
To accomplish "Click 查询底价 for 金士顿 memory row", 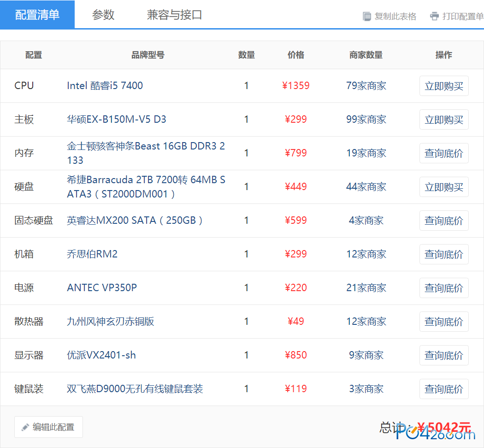I will click(444, 153).
